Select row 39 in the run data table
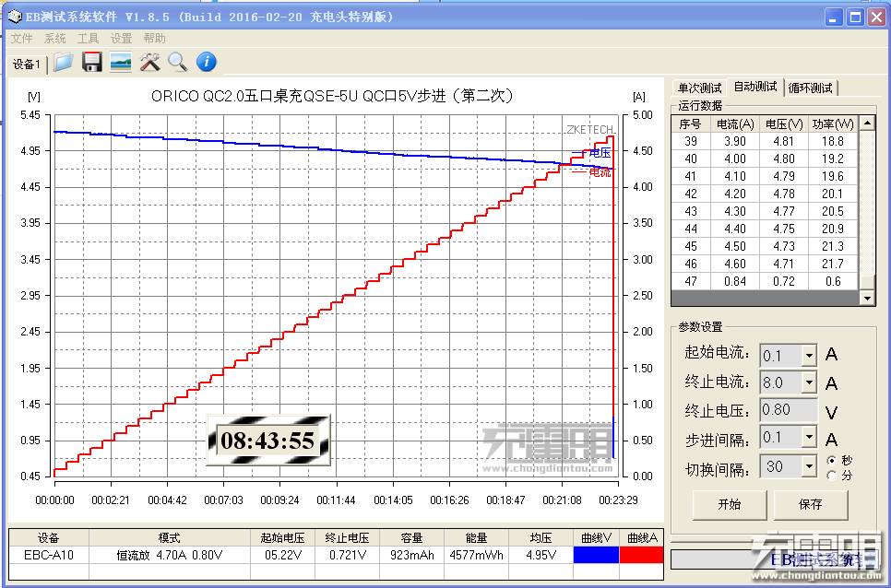The image size is (891, 588). click(x=765, y=141)
